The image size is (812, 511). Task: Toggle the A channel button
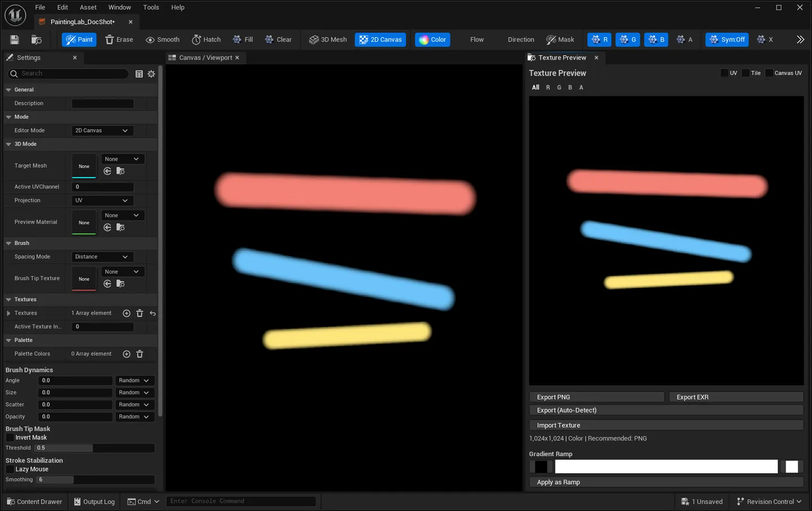tap(685, 39)
